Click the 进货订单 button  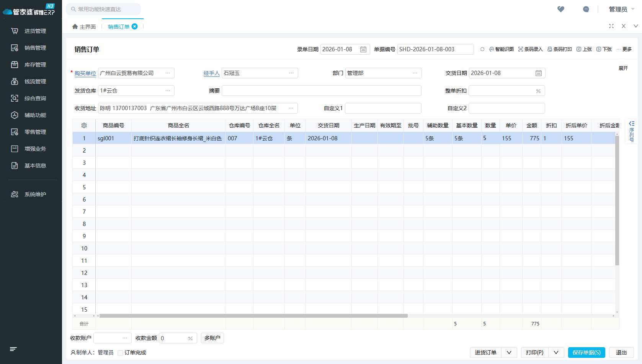pyautogui.click(x=485, y=353)
